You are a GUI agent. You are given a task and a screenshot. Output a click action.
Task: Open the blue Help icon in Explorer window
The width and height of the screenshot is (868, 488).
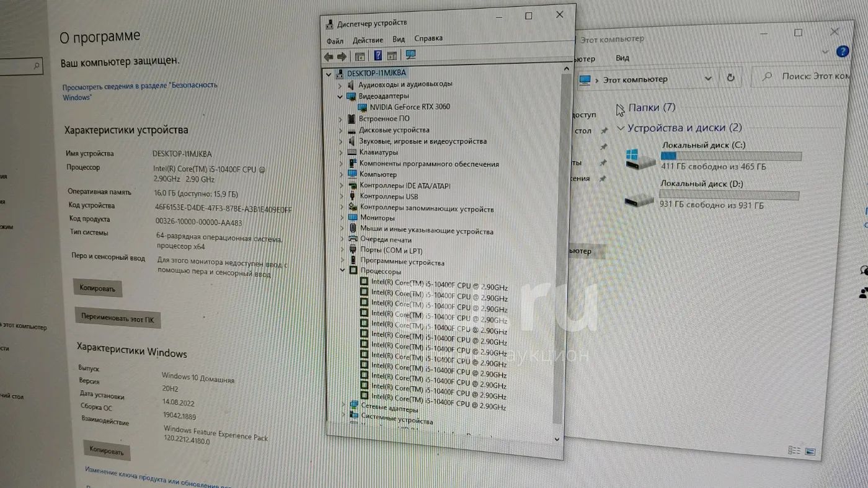tap(842, 52)
